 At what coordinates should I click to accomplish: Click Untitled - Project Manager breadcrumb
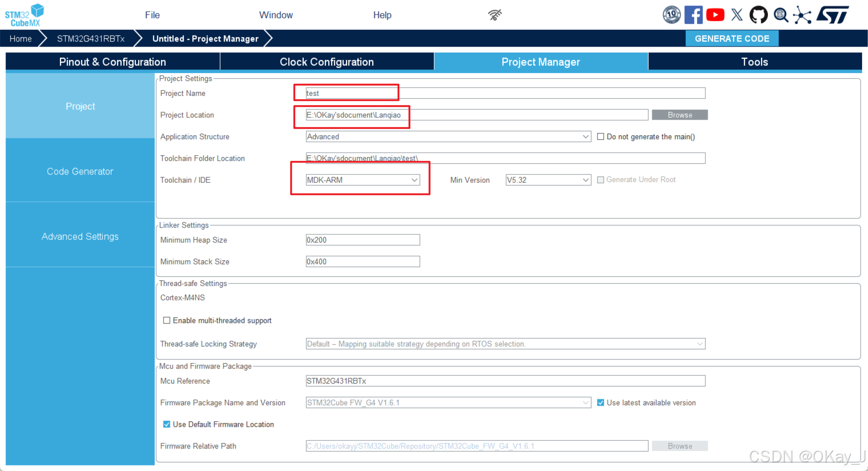(206, 39)
